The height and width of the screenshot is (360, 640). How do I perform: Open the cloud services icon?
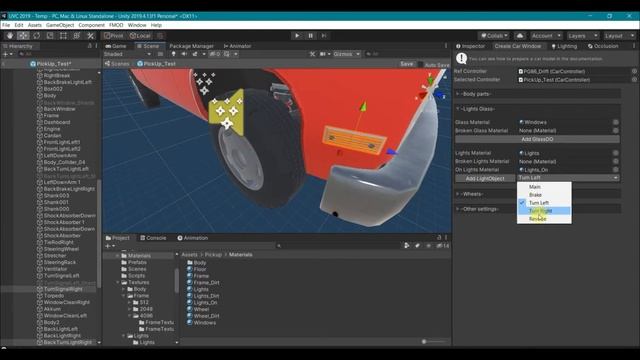tap(520, 36)
